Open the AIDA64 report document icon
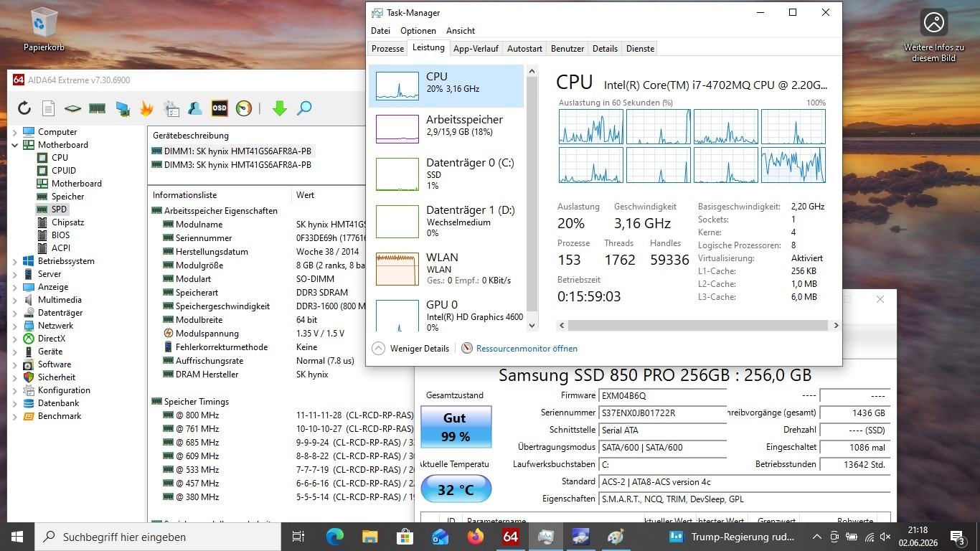The height and width of the screenshot is (551, 980). (48, 108)
